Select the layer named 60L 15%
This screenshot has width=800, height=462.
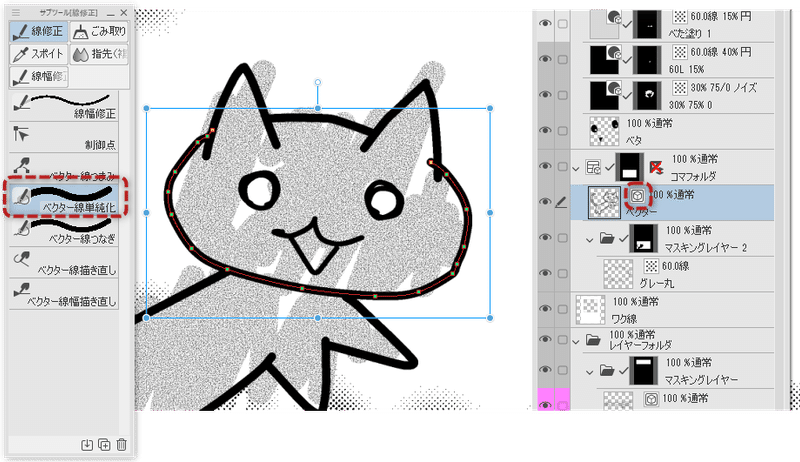[686, 69]
